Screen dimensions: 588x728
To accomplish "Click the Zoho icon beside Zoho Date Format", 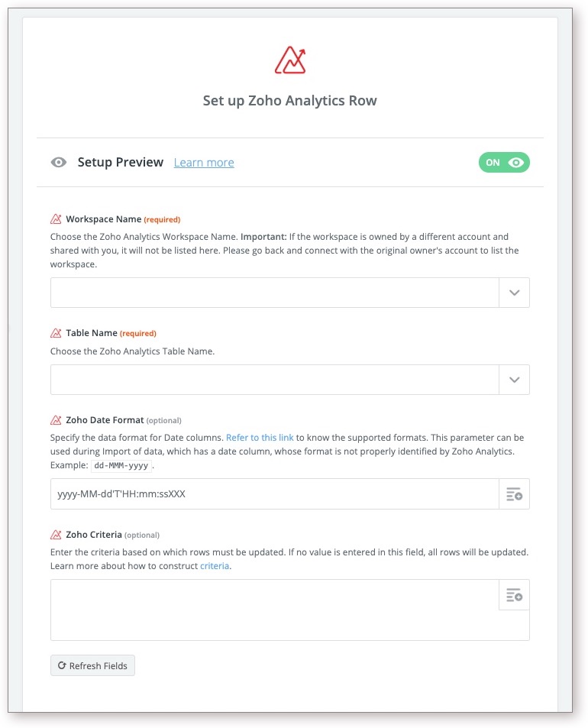I will [56, 420].
